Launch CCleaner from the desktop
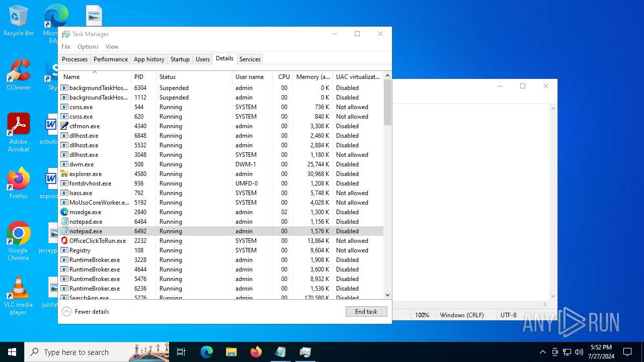This screenshot has width=644, height=362. (x=19, y=75)
